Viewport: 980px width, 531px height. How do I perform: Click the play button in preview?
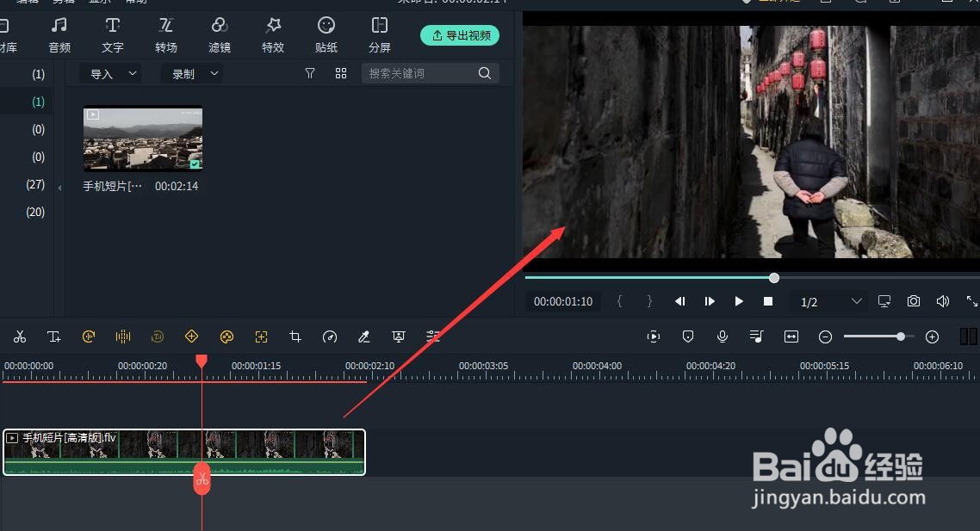pyautogui.click(x=739, y=302)
